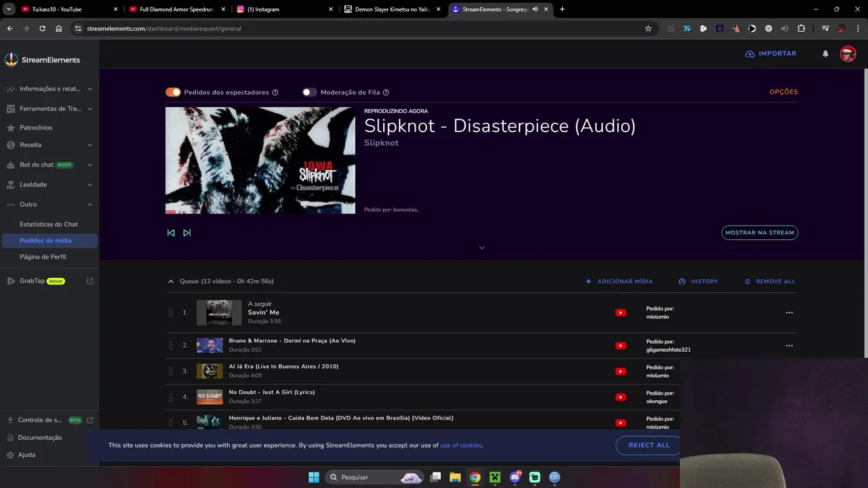Viewport: 868px width, 488px height.
Task: Click the StreamElements logo
Action: coord(42,60)
